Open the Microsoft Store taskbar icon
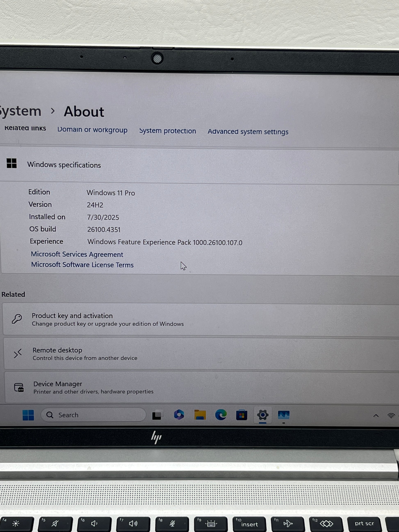Viewport: 399px width, 532px height. pos(242,415)
